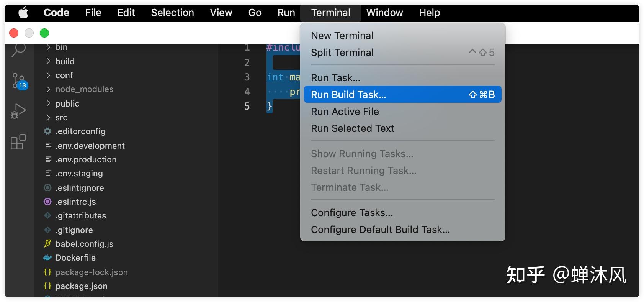Click line number 3 in editor gutter
This screenshot has height=302, width=644.
[x=247, y=77]
